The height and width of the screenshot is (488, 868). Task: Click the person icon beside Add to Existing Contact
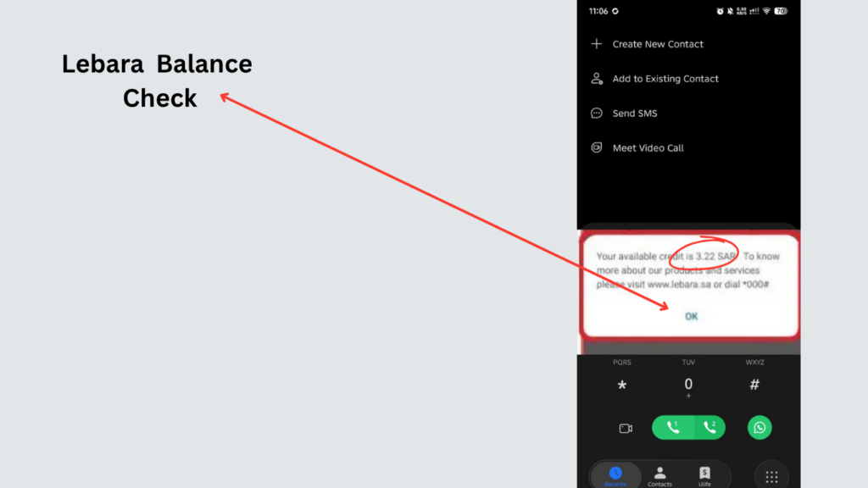pyautogui.click(x=596, y=79)
